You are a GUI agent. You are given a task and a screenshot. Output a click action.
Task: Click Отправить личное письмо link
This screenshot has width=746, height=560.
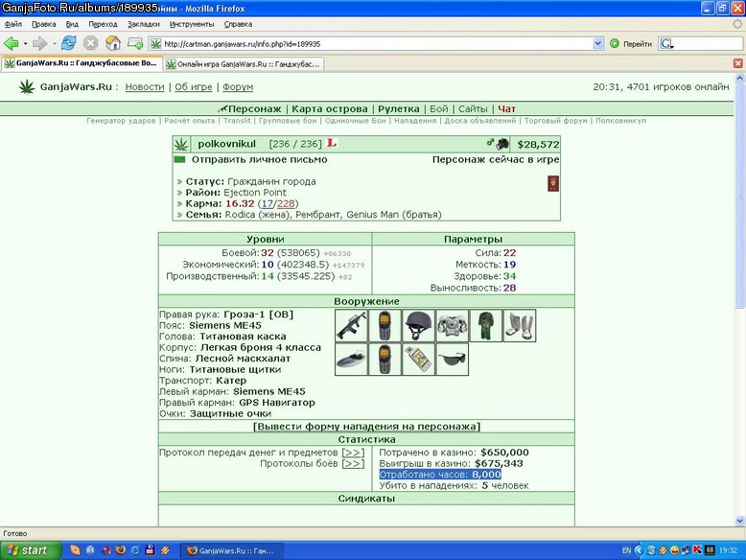click(259, 160)
